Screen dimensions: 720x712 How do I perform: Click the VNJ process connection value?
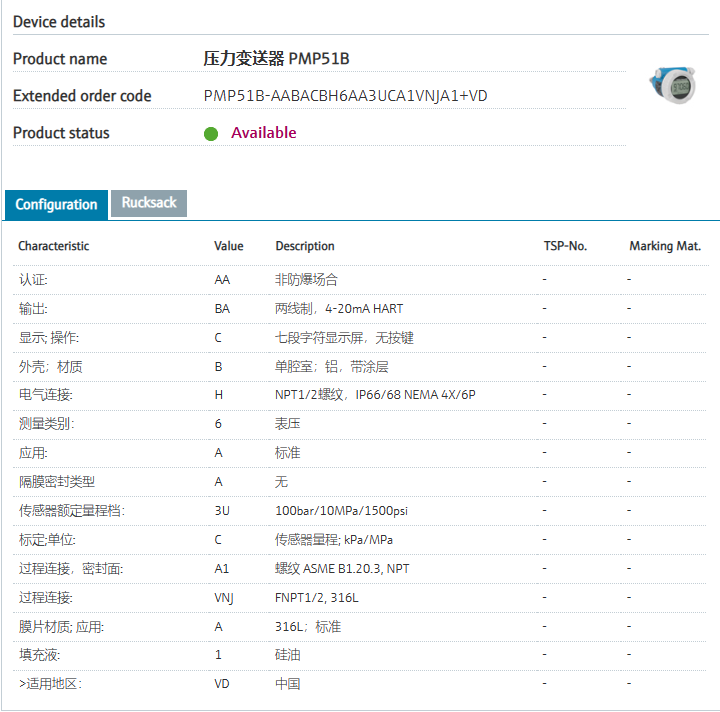click(225, 598)
